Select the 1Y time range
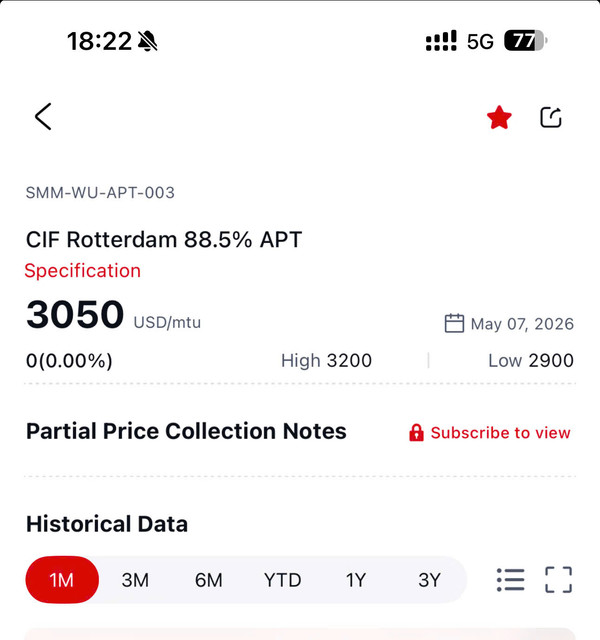 (x=356, y=580)
